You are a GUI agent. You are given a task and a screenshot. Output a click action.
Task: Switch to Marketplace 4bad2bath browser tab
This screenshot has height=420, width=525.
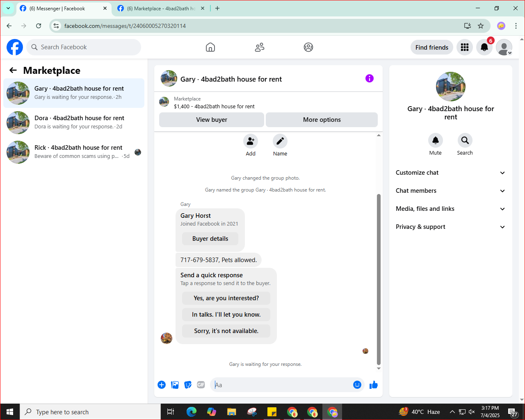(162, 9)
